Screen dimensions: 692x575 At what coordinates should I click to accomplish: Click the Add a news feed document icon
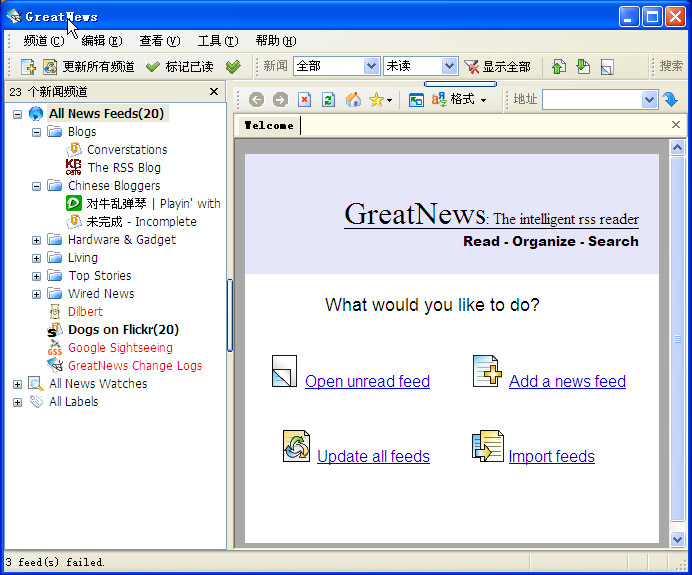pos(487,371)
